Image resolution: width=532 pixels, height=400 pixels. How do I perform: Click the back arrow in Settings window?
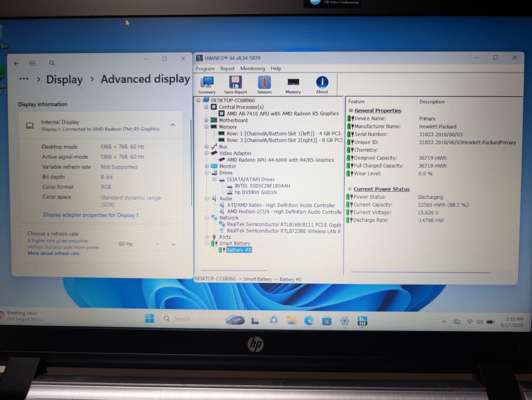17,63
